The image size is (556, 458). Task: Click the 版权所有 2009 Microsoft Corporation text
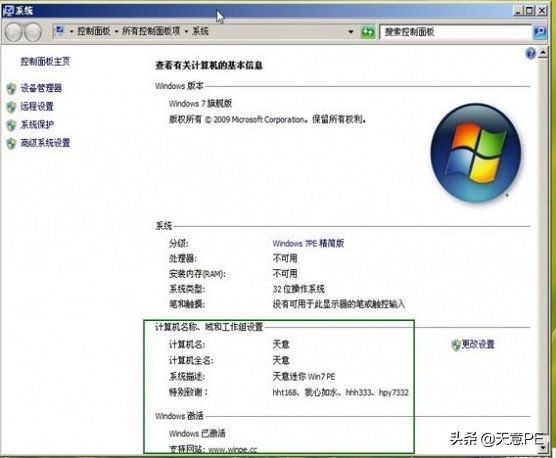click(x=267, y=119)
